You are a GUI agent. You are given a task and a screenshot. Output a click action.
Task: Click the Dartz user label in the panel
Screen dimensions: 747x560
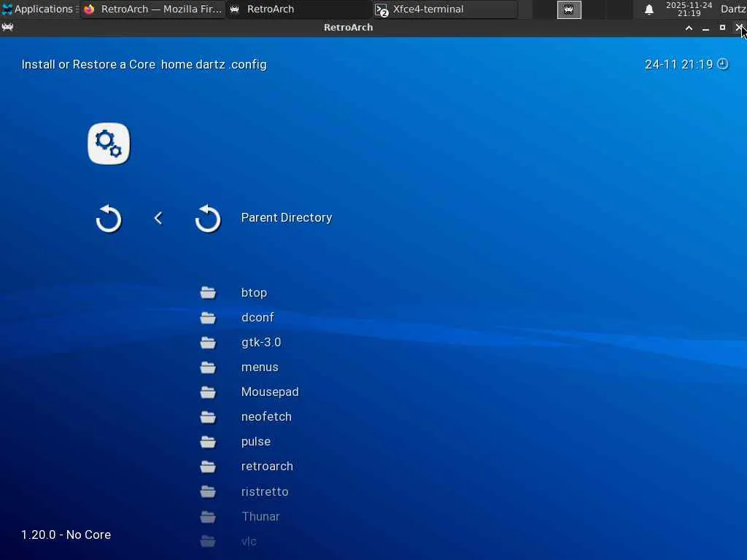733,9
